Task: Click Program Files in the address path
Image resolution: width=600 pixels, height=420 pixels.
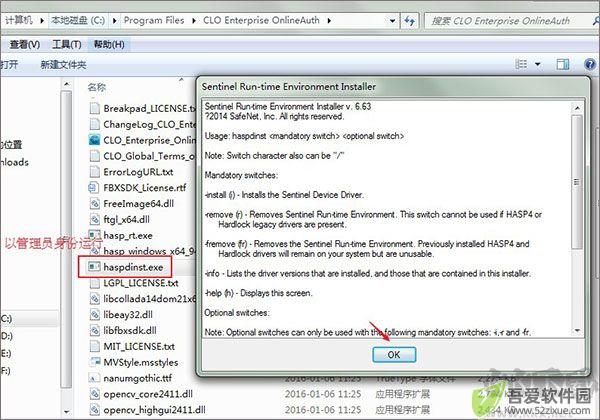Action: (x=154, y=20)
